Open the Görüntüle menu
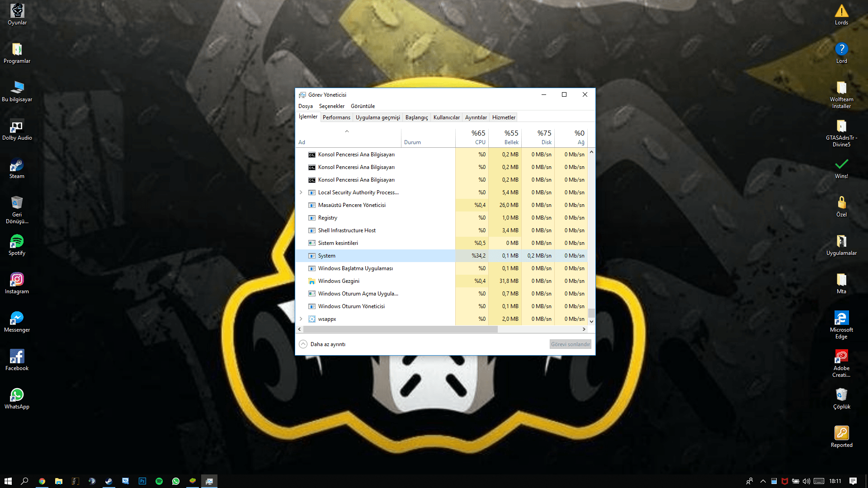 pyautogui.click(x=363, y=106)
